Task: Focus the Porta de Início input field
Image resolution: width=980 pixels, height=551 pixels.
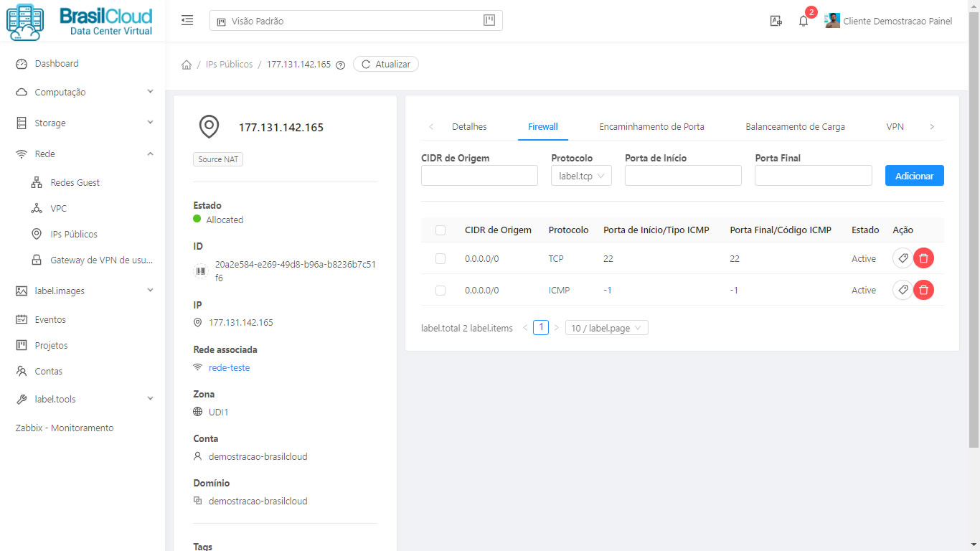Action: 683,176
